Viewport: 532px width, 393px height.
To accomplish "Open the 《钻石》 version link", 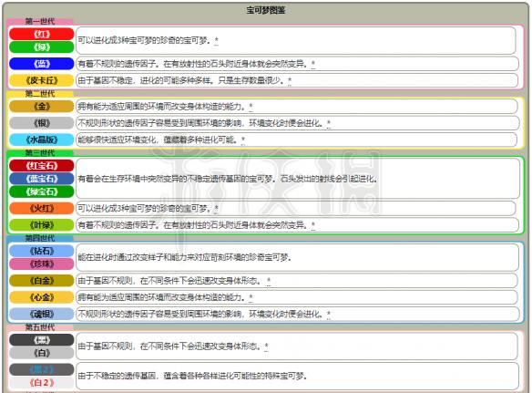I will click(42, 251).
